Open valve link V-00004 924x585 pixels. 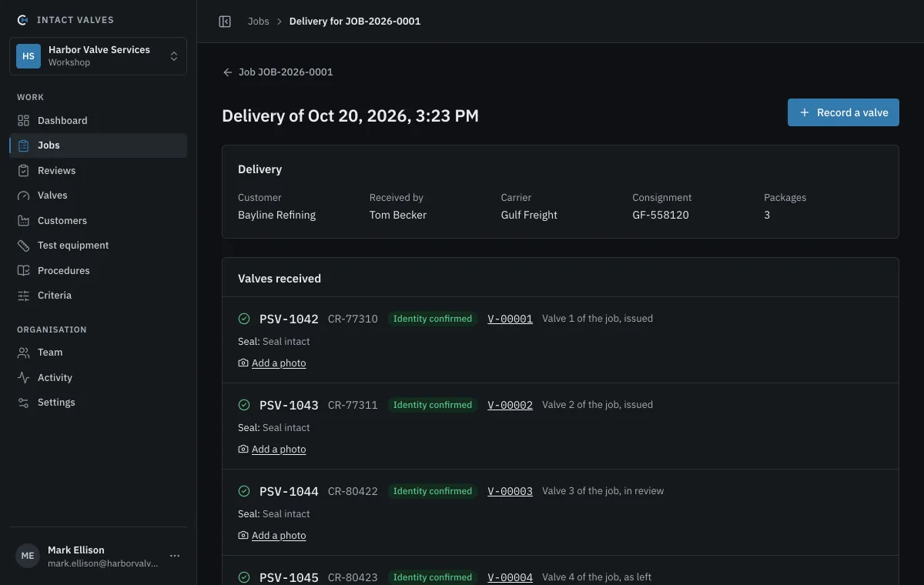click(511, 577)
